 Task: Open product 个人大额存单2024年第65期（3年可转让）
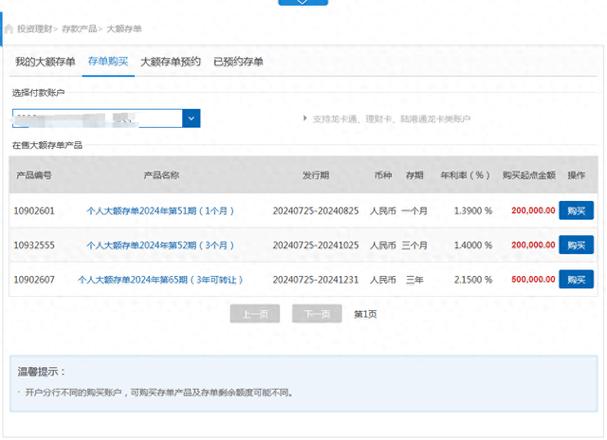(160, 280)
